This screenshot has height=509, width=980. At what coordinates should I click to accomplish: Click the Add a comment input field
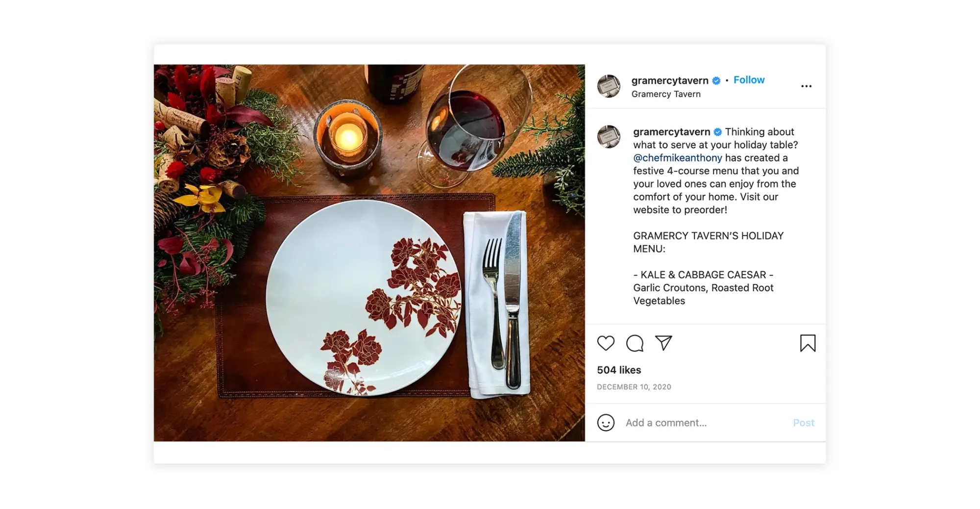click(686, 422)
